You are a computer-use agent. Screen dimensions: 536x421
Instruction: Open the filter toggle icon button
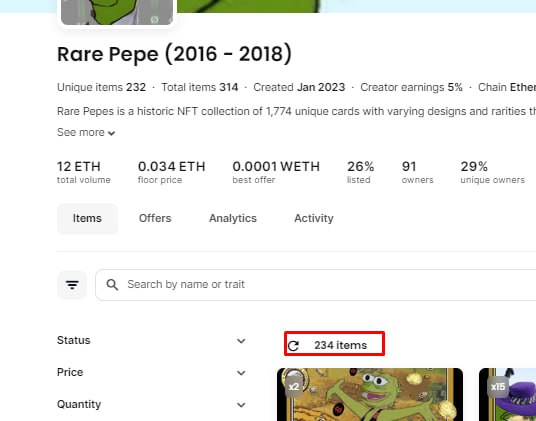pyautogui.click(x=72, y=285)
